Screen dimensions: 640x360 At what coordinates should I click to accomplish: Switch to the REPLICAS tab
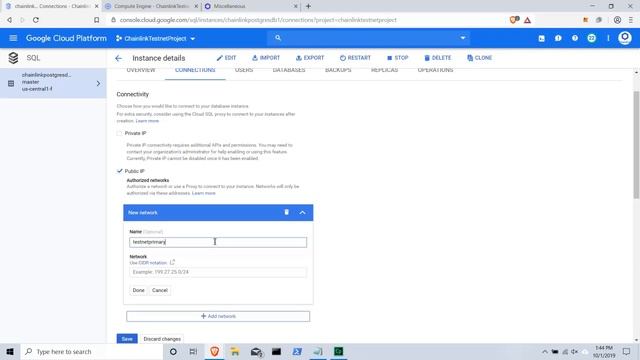tap(384, 70)
